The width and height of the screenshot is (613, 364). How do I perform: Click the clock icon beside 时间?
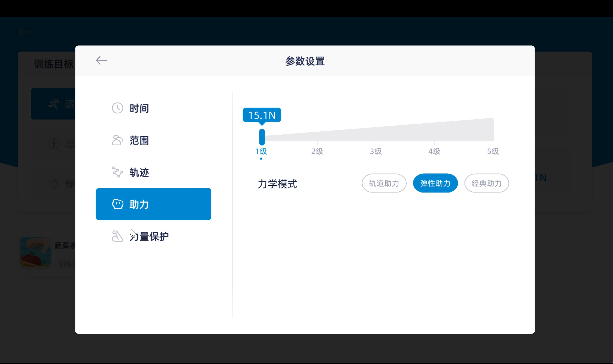pyautogui.click(x=117, y=108)
